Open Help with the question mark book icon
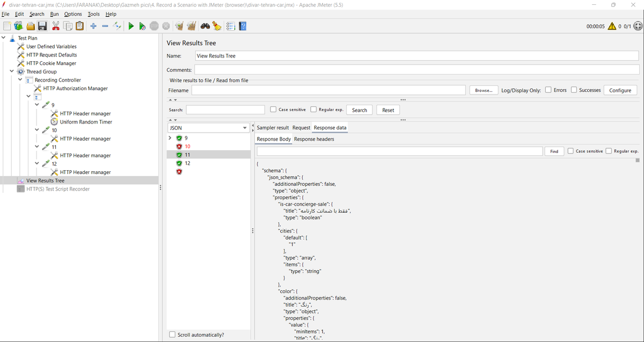 point(243,26)
